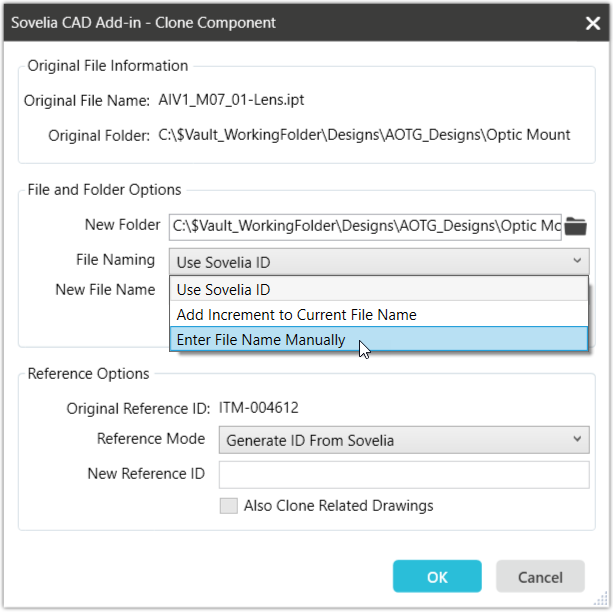Click the Original File Information heading
This screenshot has height=612, width=613.
(x=108, y=66)
